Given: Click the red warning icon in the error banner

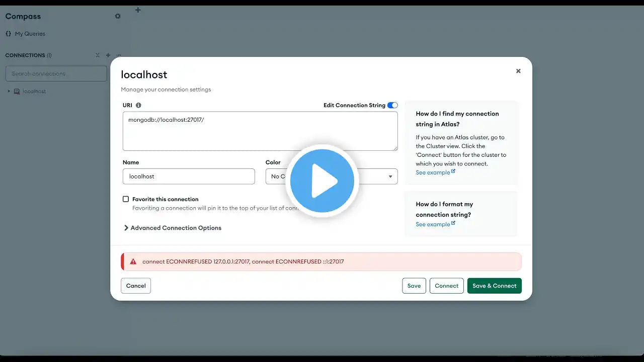Looking at the screenshot, I should (133, 261).
